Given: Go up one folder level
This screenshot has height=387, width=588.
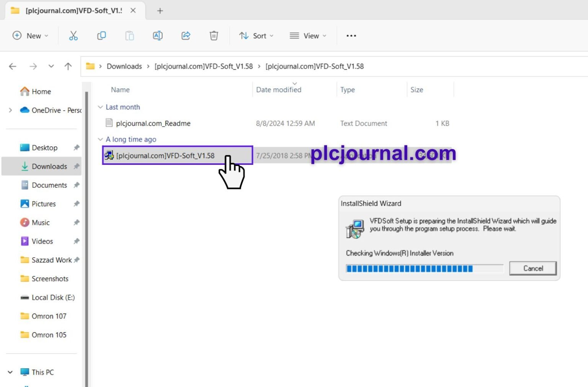Looking at the screenshot, I should point(68,67).
